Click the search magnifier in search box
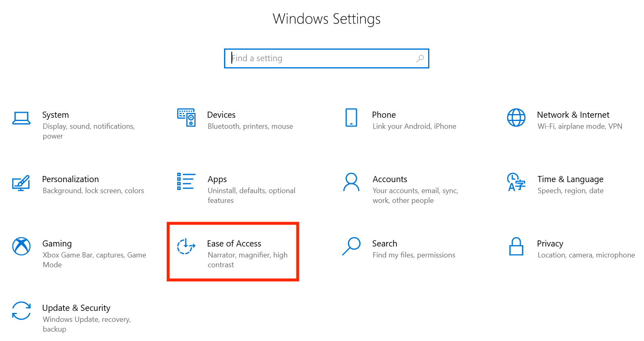 click(420, 58)
